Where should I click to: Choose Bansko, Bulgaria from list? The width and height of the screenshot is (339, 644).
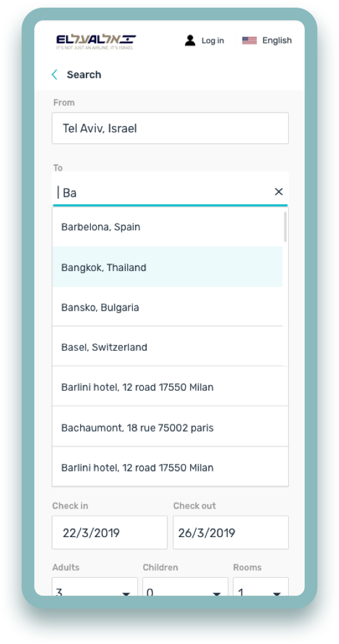pos(167,307)
